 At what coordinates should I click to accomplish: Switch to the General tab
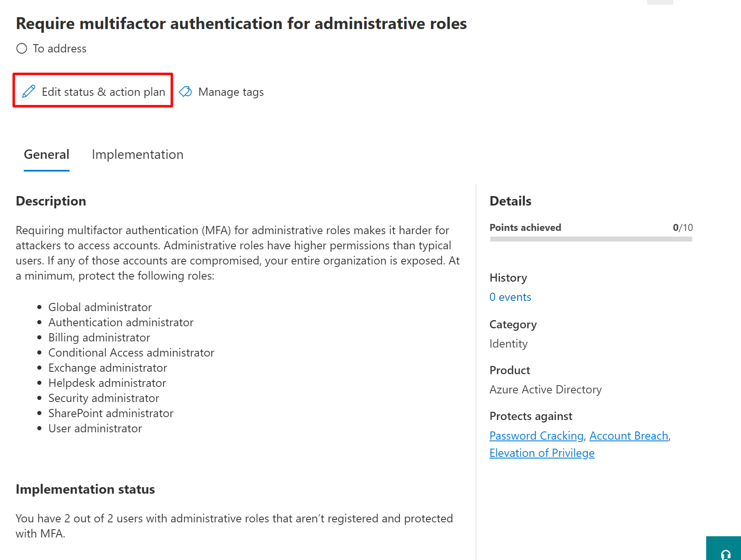pos(47,154)
